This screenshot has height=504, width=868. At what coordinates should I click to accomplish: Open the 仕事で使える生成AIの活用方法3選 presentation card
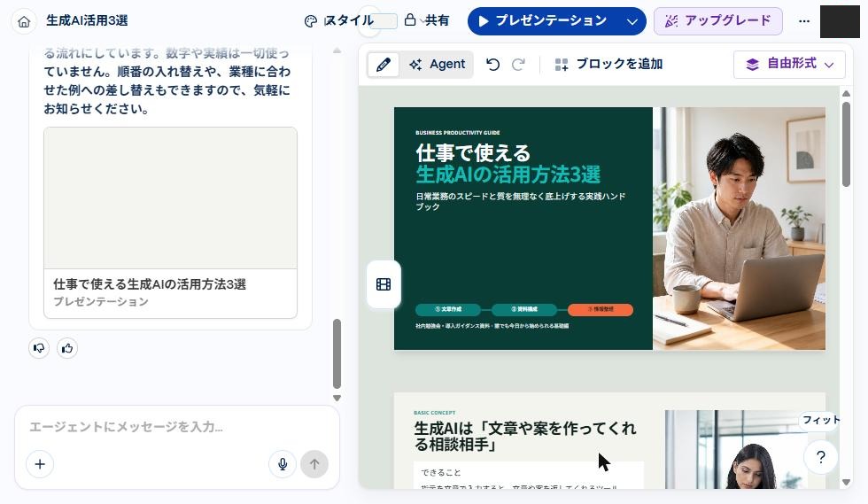[170, 222]
